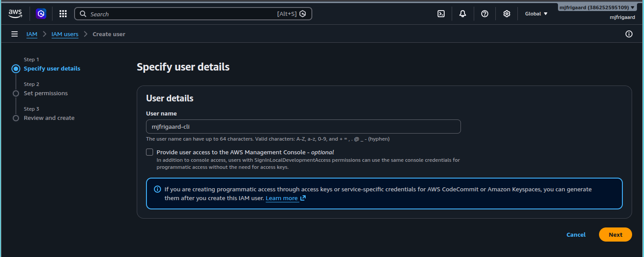
Task: Open the Learn more link
Action: click(x=282, y=198)
